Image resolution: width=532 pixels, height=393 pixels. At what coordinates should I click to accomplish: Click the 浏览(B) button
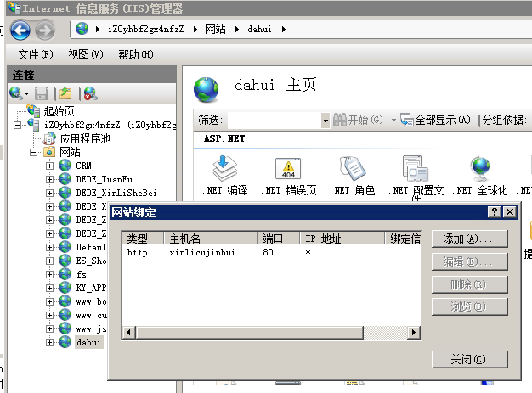pos(470,306)
